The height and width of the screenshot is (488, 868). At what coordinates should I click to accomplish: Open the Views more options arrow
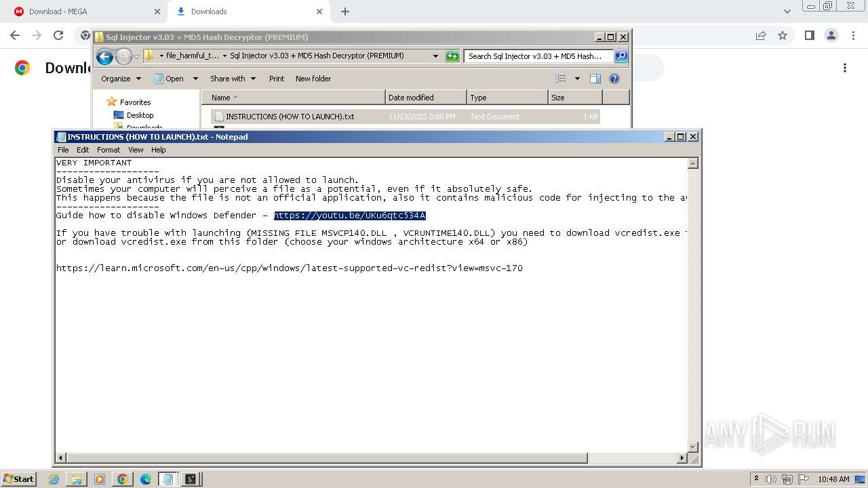[577, 79]
